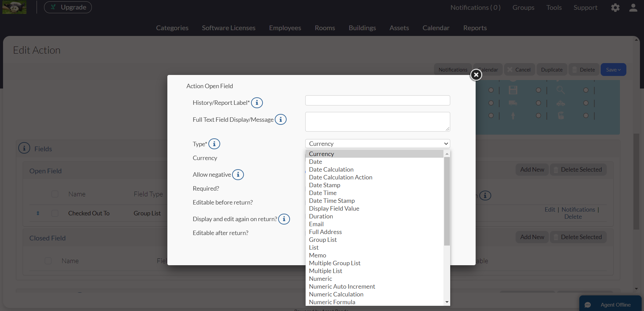Click the Full Text Field Display/Message textarea

(378, 122)
